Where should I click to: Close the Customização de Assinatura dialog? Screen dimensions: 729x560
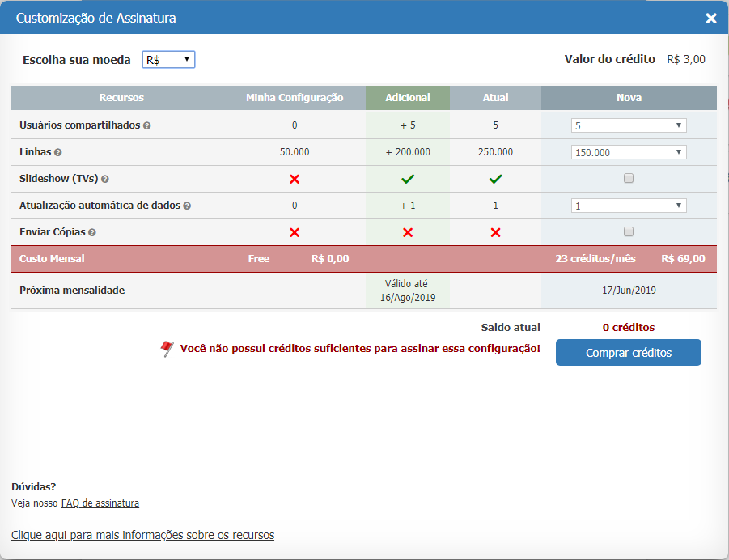(x=710, y=17)
